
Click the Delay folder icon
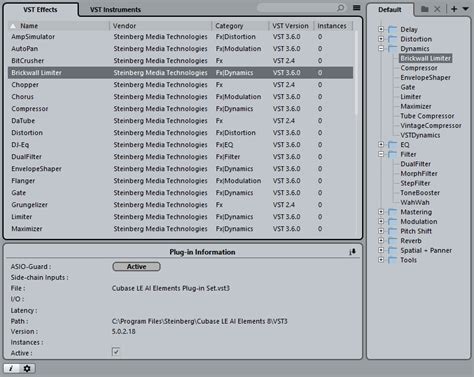point(393,29)
